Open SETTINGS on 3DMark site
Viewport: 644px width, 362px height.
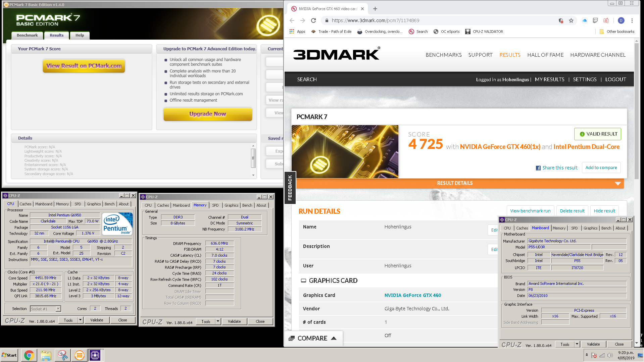click(x=585, y=80)
